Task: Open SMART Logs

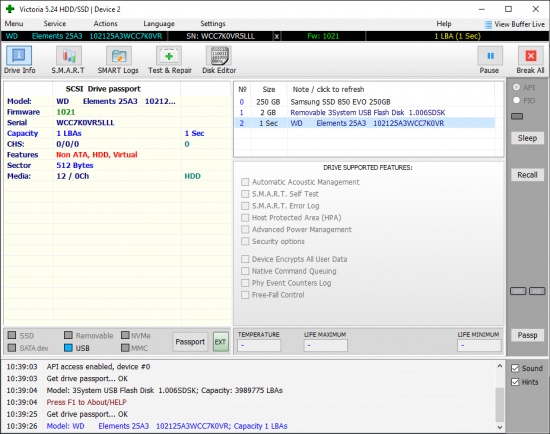Action: (x=118, y=60)
